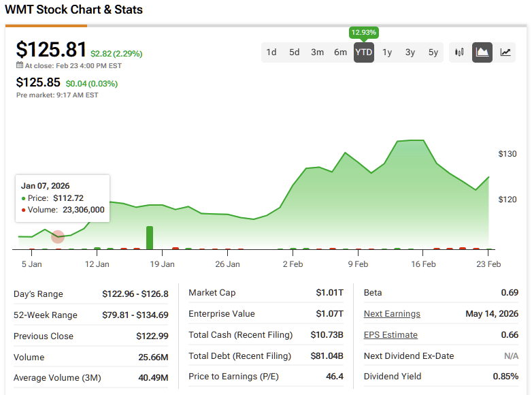532x395 pixels.
Task: Click the Enterprise Value figure $1.07T
Action: click(329, 313)
